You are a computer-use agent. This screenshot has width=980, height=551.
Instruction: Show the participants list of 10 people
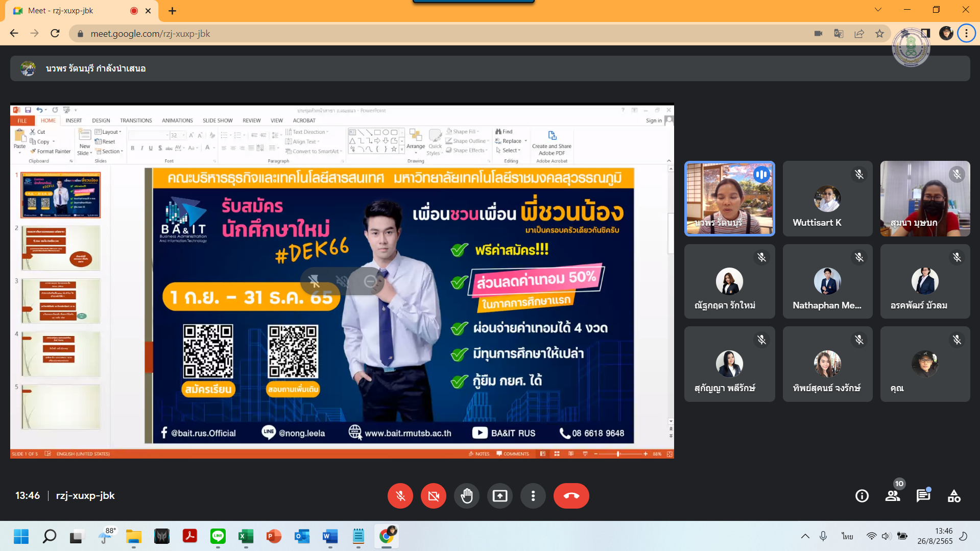coord(893,496)
